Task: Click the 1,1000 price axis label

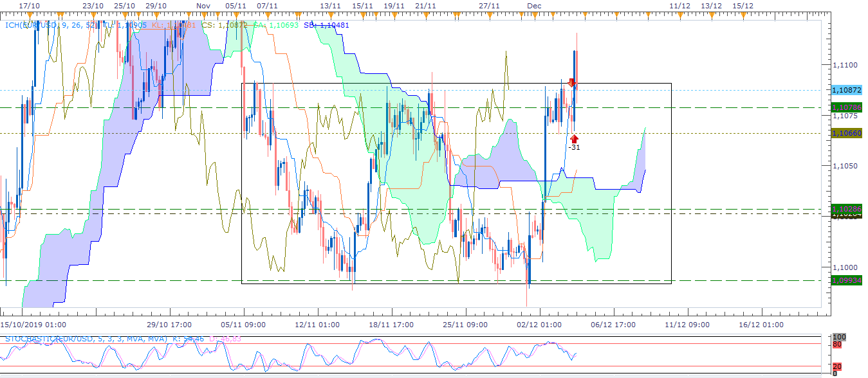Action: pos(845,267)
